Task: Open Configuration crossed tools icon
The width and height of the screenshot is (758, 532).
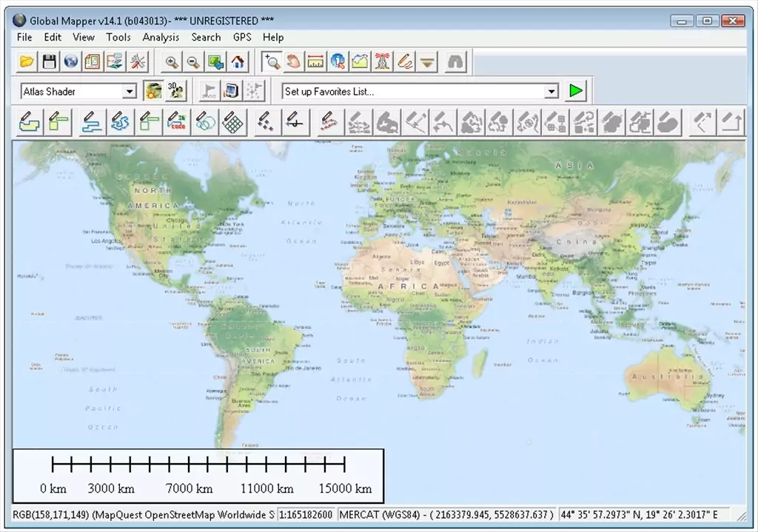Action: pyautogui.click(x=138, y=62)
